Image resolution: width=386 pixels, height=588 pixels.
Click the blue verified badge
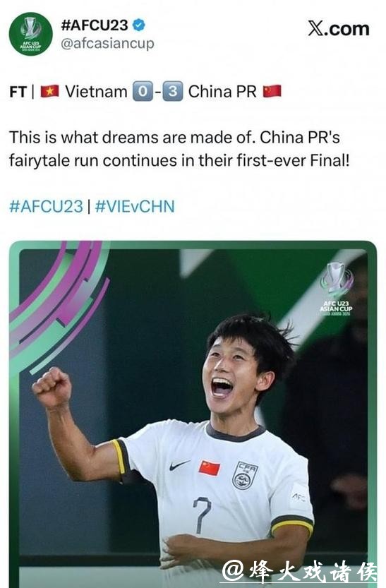(138, 25)
